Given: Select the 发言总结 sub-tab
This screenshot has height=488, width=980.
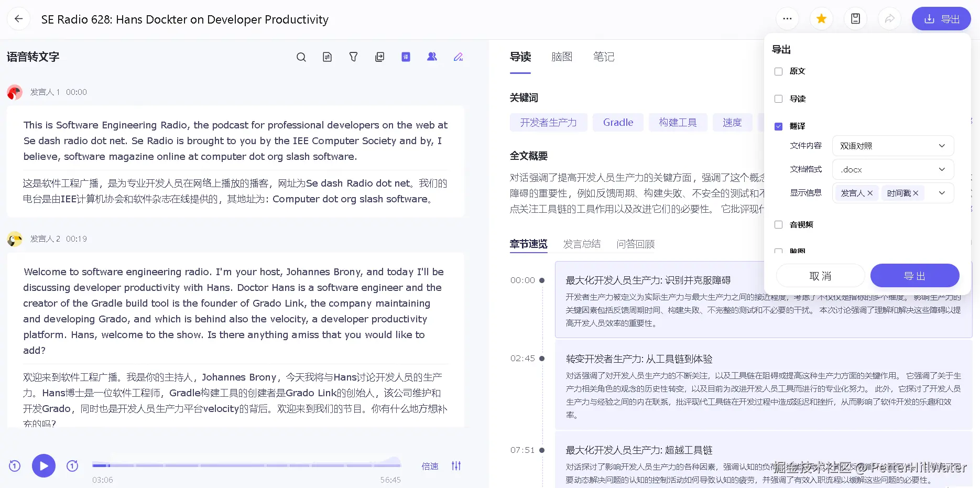Looking at the screenshot, I should [582, 244].
